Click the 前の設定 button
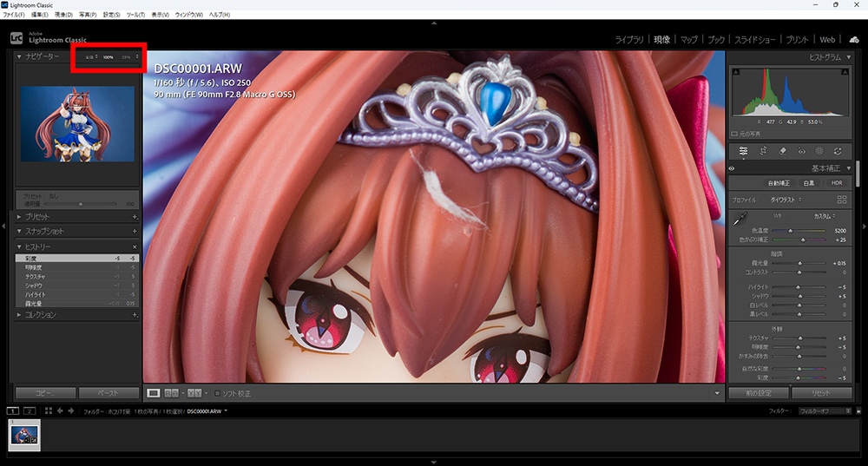The image size is (868, 466). coord(758,393)
